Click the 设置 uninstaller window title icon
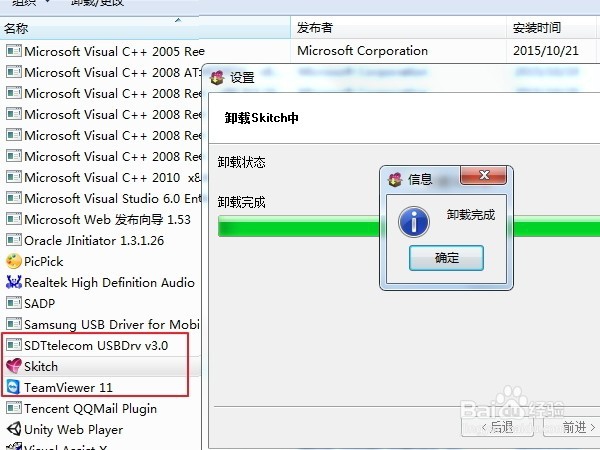 [x=217, y=78]
